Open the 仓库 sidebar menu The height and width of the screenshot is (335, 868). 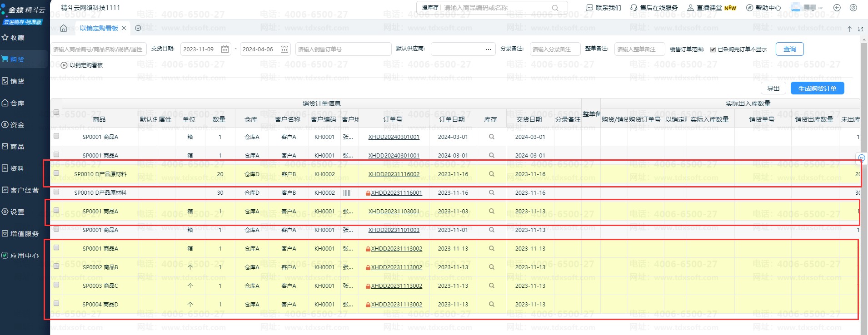(17, 103)
